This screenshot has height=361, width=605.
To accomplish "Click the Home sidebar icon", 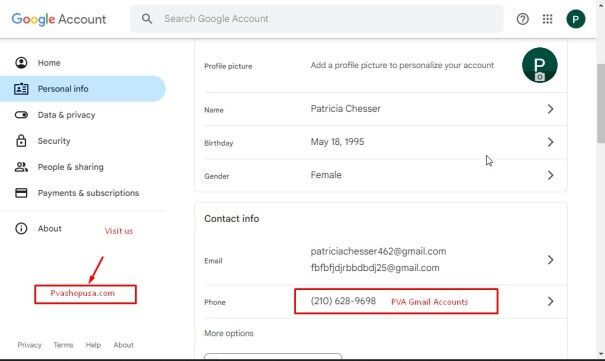I will (21, 62).
